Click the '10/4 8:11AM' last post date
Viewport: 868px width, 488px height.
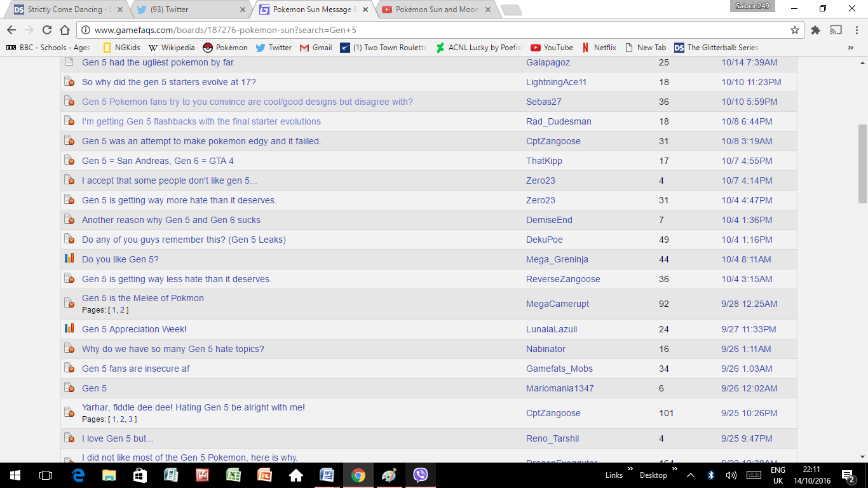point(746,259)
